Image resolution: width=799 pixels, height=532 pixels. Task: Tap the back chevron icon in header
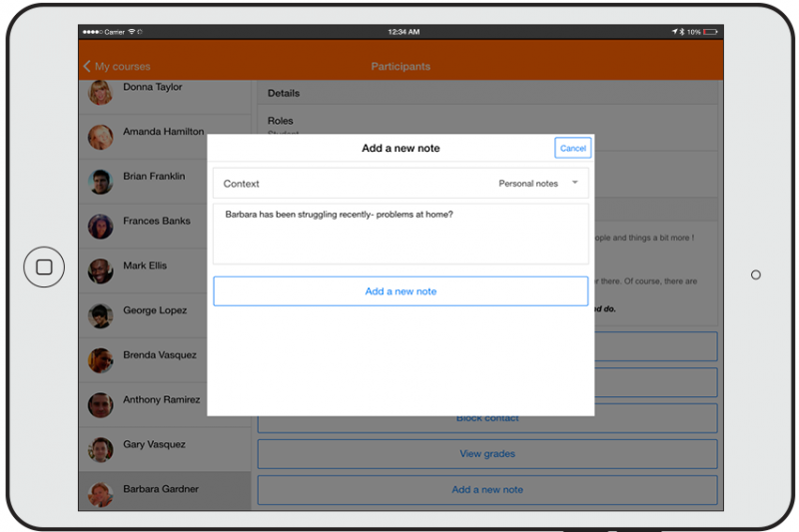click(x=87, y=66)
